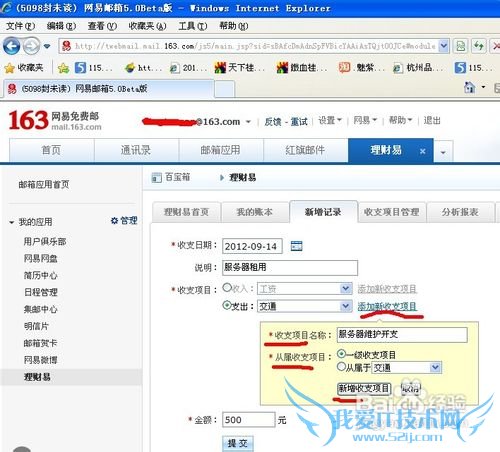Open the account dropdown beside @163.com
The image size is (500, 452).
(x=248, y=122)
